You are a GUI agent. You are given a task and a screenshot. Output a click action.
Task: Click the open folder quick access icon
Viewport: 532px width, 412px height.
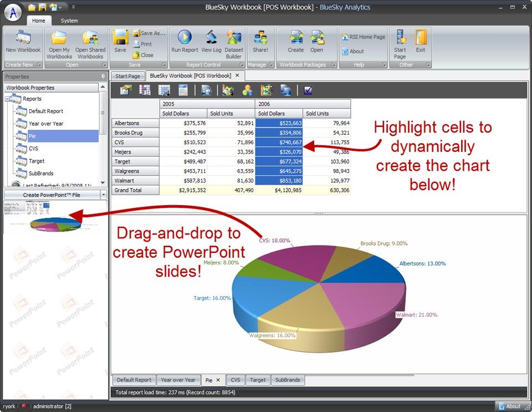(32, 7)
